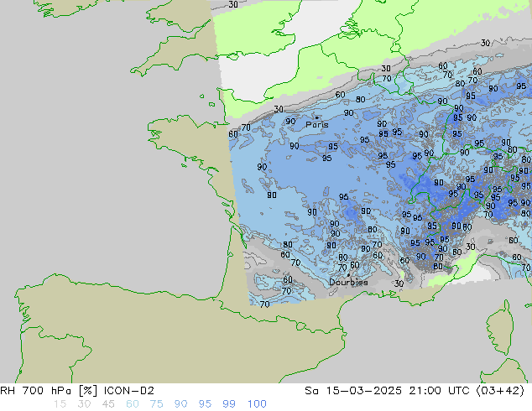Click the legend value 45
This screenshot has height=411, width=532.
[108, 404]
